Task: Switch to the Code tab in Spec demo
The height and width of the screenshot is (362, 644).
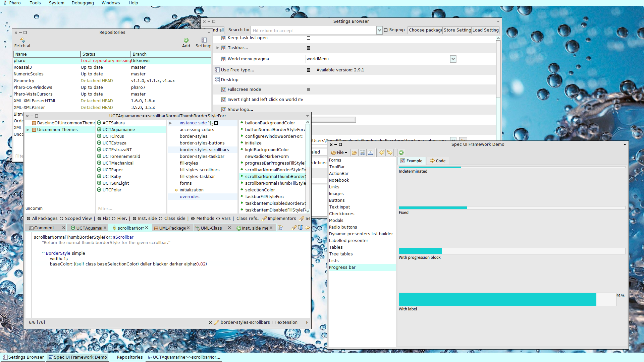Action: pyautogui.click(x=438, y=161)
